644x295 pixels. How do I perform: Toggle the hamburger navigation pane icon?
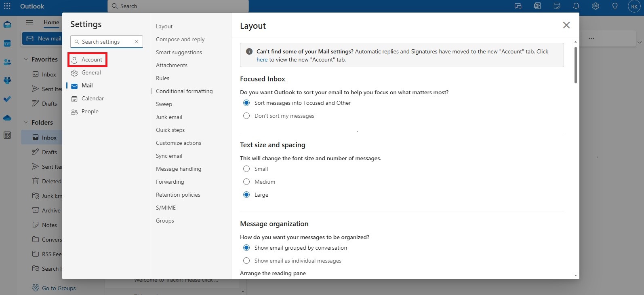[x=29, y=23]
